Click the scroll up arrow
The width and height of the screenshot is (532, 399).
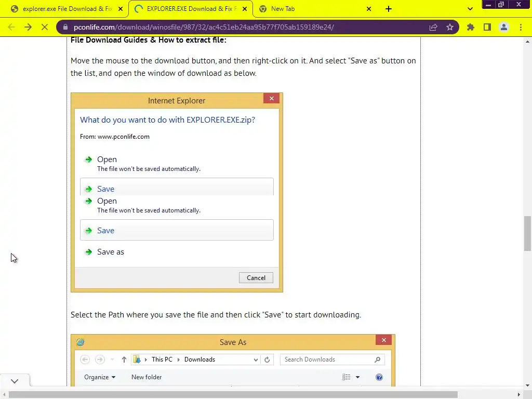point(527,42)
